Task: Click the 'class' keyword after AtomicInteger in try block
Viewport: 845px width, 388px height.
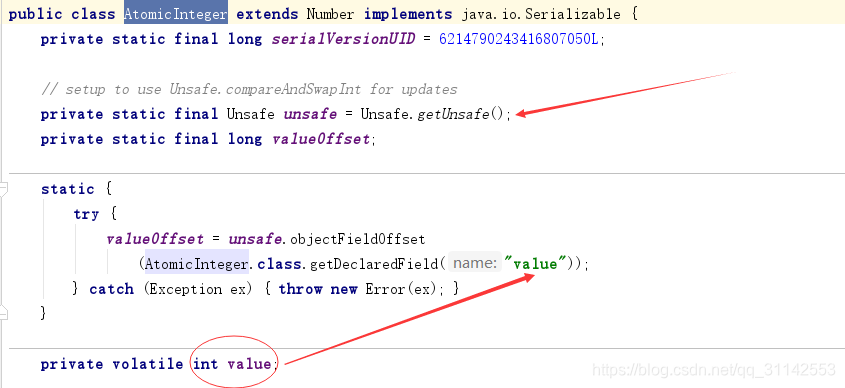Action: point(279,264)
